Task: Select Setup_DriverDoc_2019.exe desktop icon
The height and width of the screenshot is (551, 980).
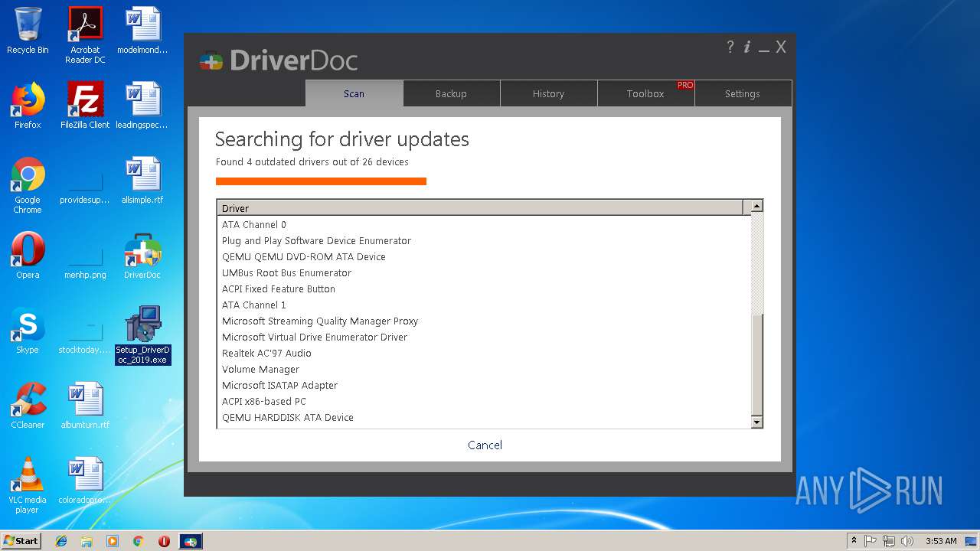Action: (x=142, y=335)
